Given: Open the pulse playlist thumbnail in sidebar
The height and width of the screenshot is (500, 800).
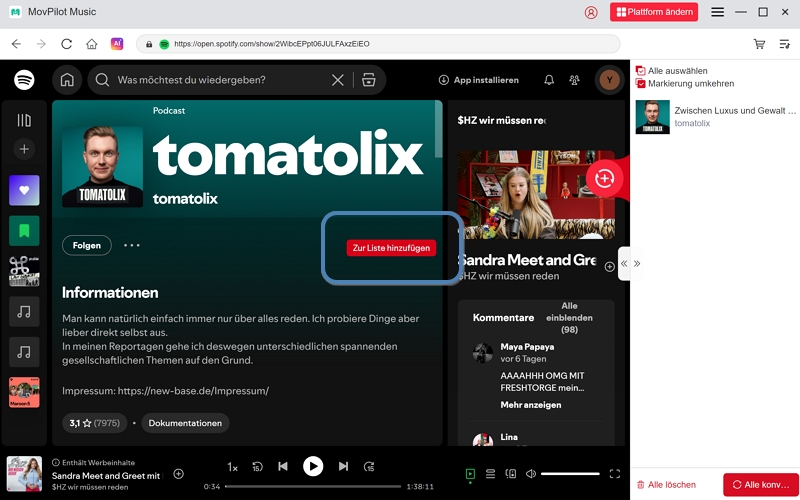Looking at the screenshot, I should (24, 271).
